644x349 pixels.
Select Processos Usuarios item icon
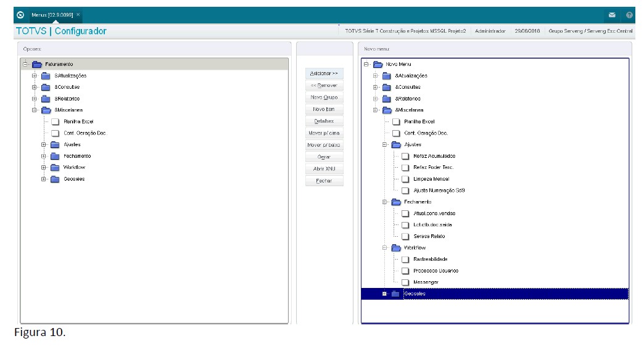pyautogui.click(x=405, y=271)
